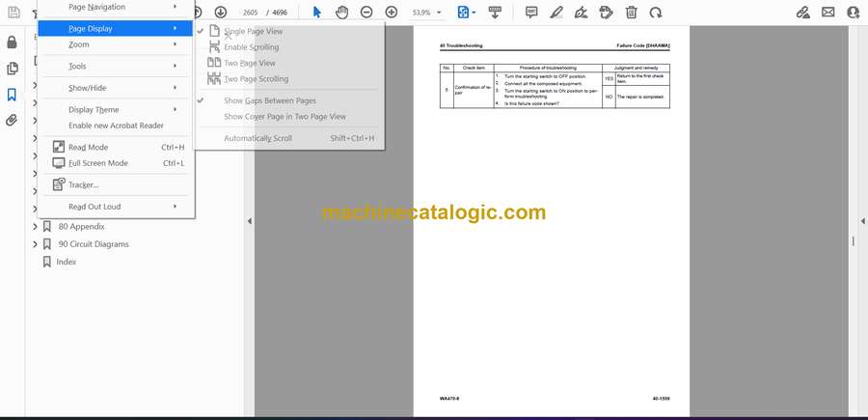Expand the 90 Circuit Diagrams bookmark
Screen dimensions: 868x420
coord(35,244)
